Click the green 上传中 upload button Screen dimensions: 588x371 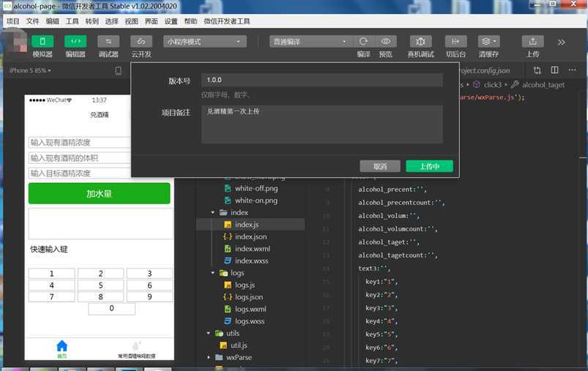429,166
